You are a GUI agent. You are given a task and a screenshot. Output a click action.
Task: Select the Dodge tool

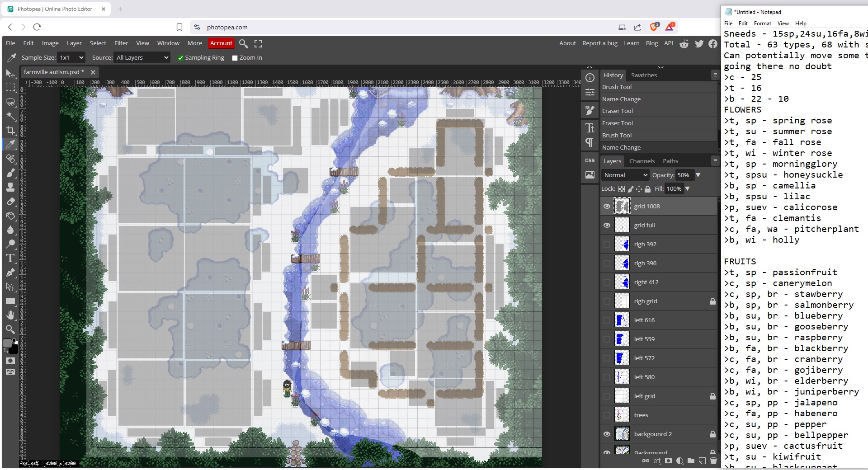[x=10, y=244]
